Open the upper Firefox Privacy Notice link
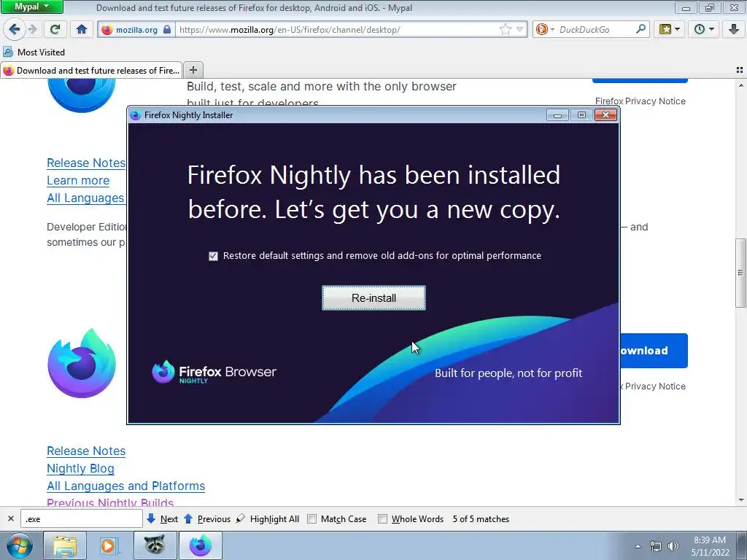Viewport: 747px width, 560px height. click(640, 101)
